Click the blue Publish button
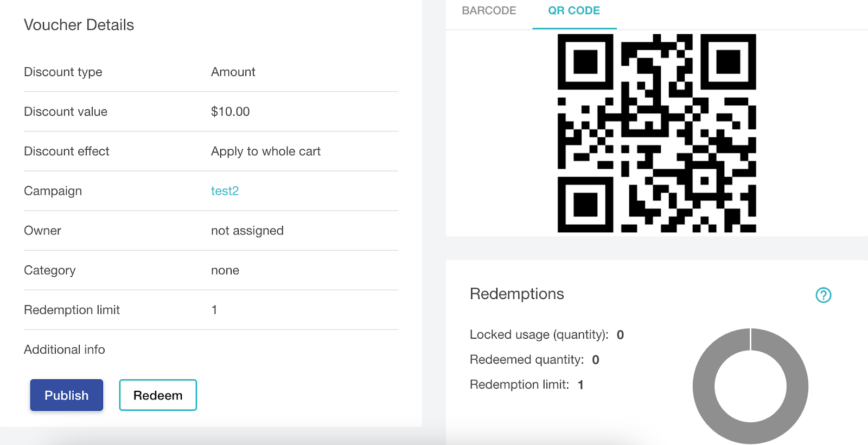 click(67, 395)
